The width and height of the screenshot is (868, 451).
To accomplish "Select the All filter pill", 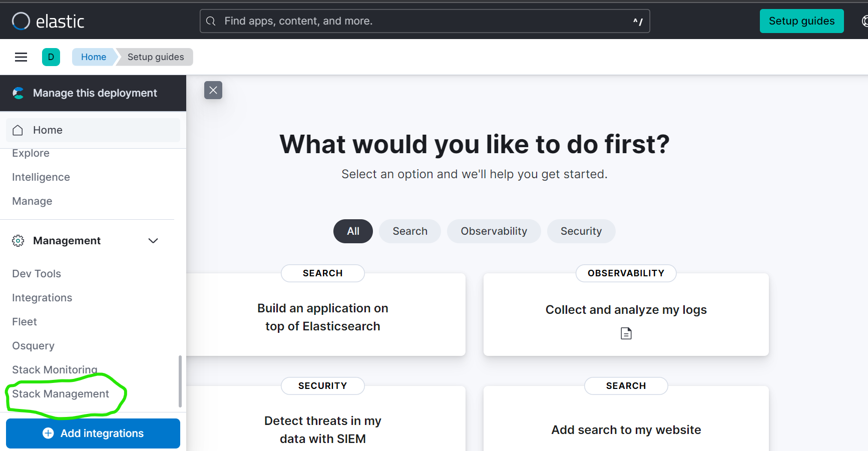I will pyautogui.click(x=353, y=231).
